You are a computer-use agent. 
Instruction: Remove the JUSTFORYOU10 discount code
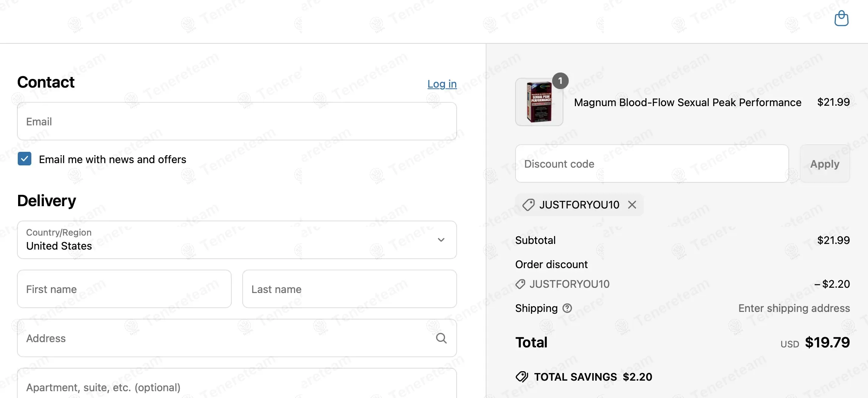click(632, 205)
